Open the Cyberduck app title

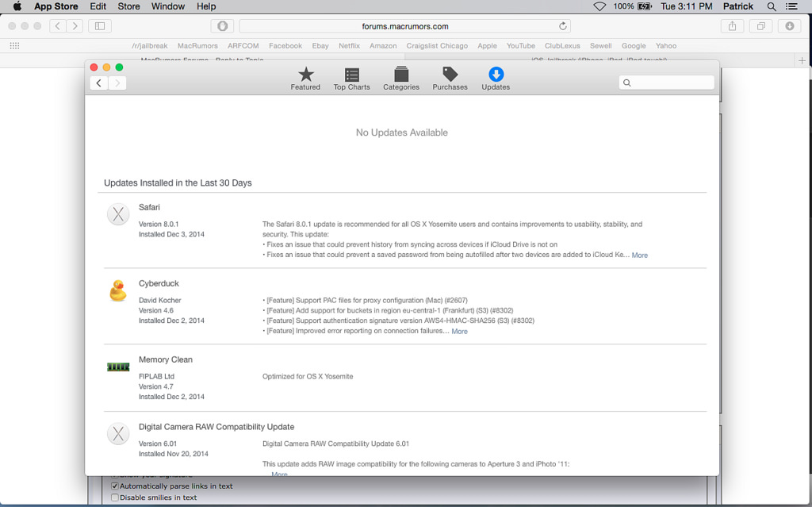159,283
